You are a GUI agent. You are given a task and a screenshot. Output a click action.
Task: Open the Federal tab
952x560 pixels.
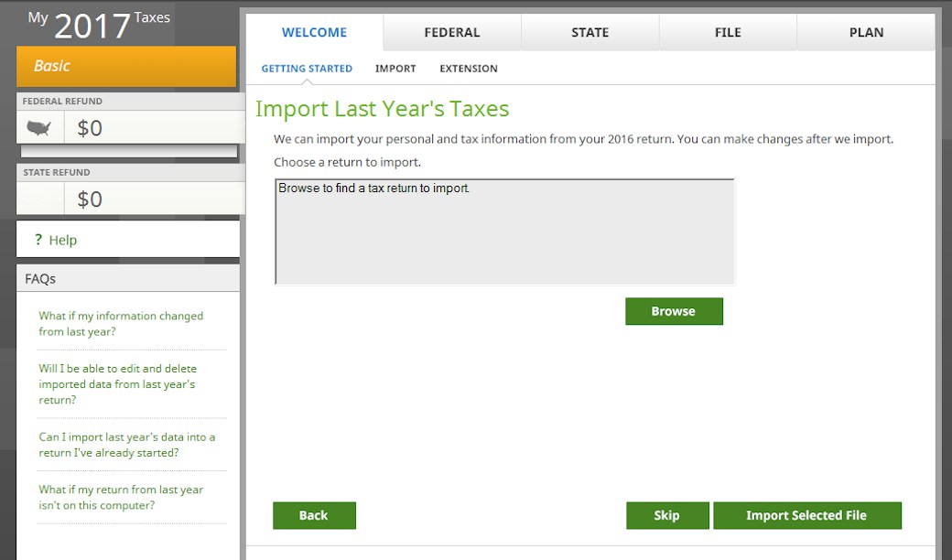pos(451,32)
